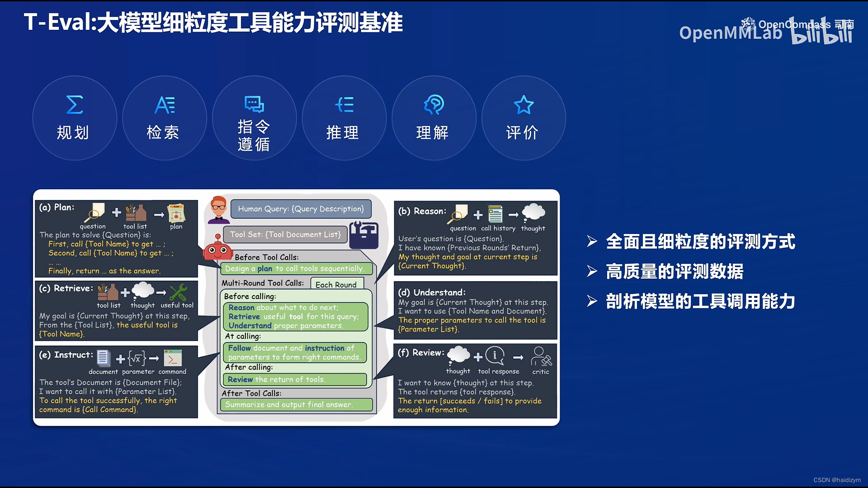
Task: Select the 规划 (Planning) sigma icon
Action: (74, 104)
